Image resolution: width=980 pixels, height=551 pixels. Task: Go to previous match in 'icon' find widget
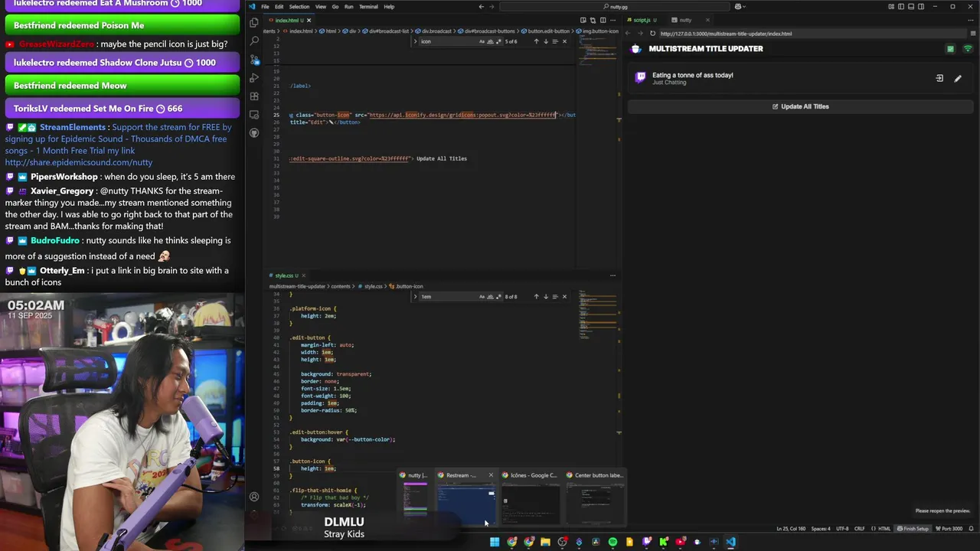(x=536, y=41)
